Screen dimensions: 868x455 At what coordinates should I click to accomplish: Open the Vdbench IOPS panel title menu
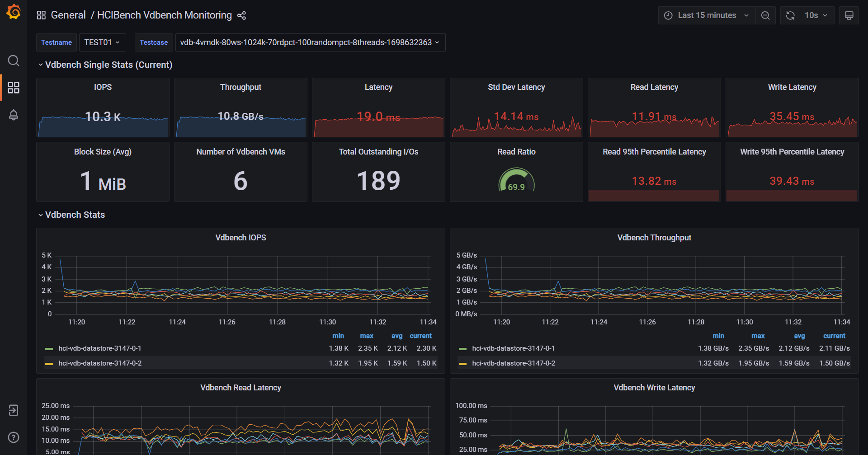coord(241,238)
